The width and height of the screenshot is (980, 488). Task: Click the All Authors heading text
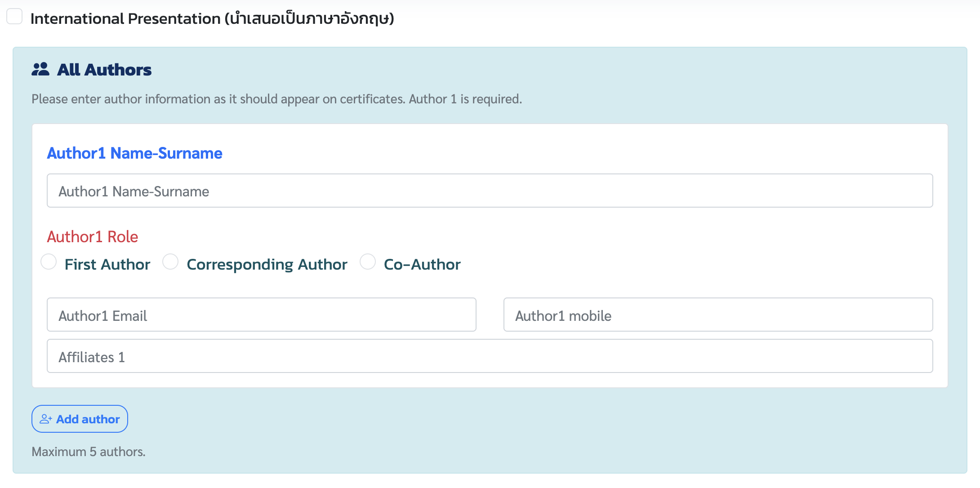point(104,70)
